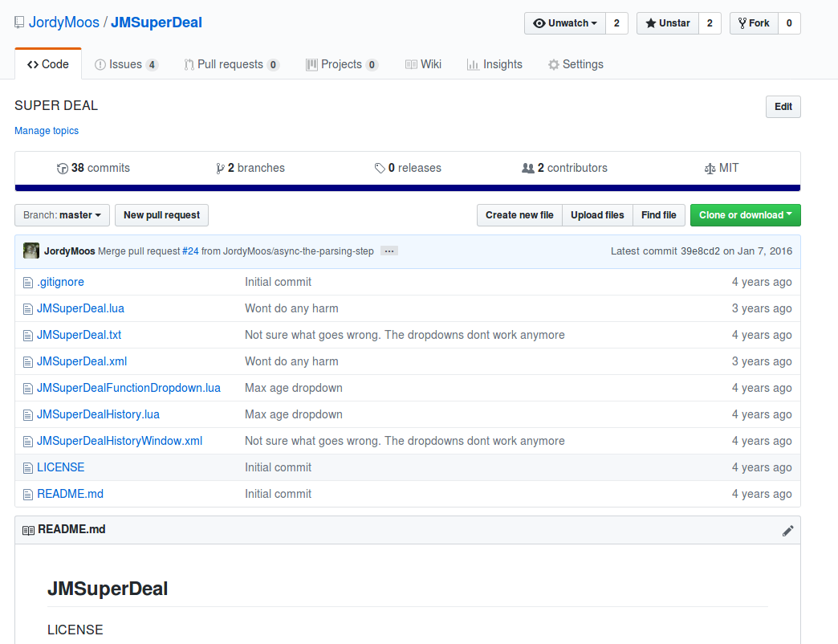Open the Pull requests tab
838x644 pixels.
coord(231,64)
